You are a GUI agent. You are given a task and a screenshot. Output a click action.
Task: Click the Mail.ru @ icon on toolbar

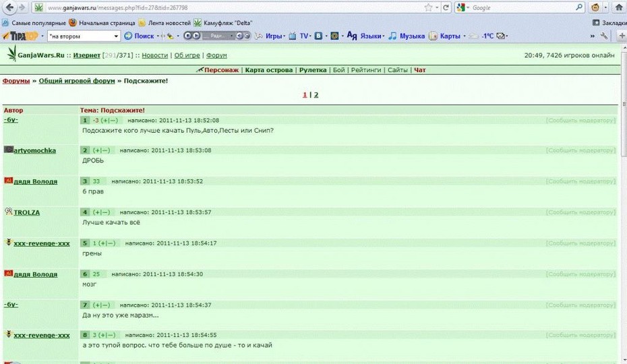334,36
